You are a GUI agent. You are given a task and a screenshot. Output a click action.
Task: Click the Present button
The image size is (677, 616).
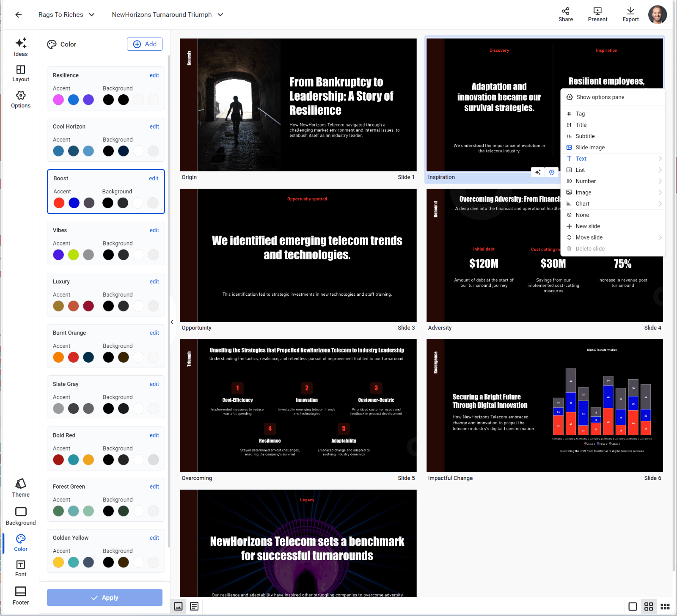[597, 14]
